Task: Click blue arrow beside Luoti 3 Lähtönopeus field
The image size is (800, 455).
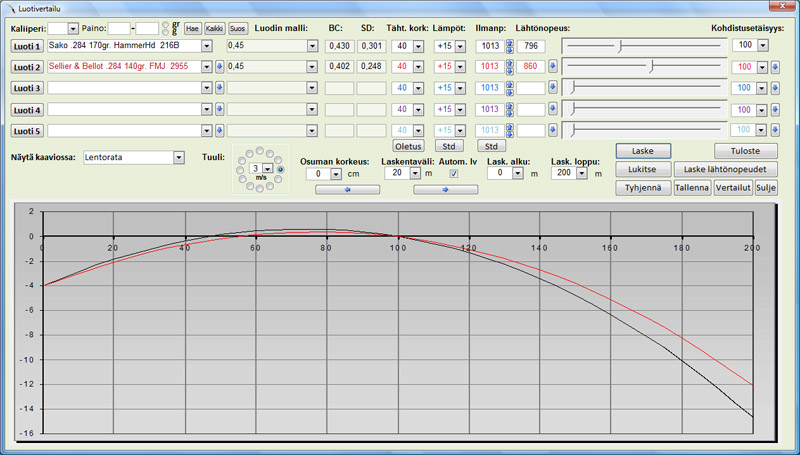Action: point(553,88)
